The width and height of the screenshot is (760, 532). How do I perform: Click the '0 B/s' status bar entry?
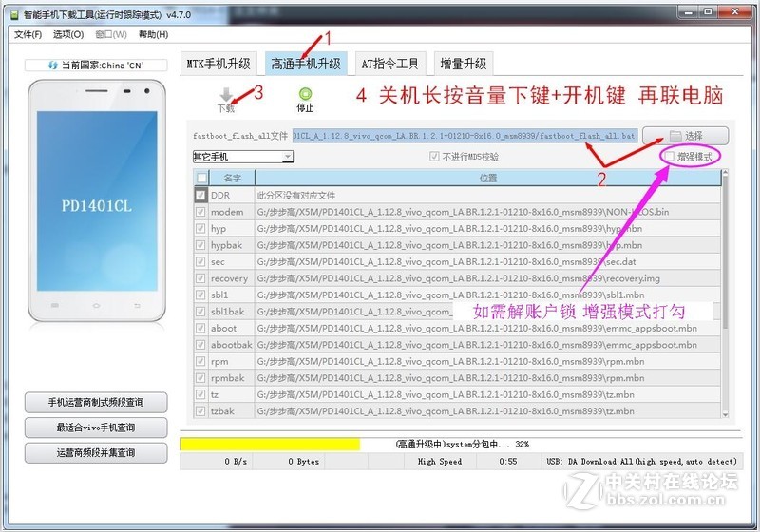217,462
